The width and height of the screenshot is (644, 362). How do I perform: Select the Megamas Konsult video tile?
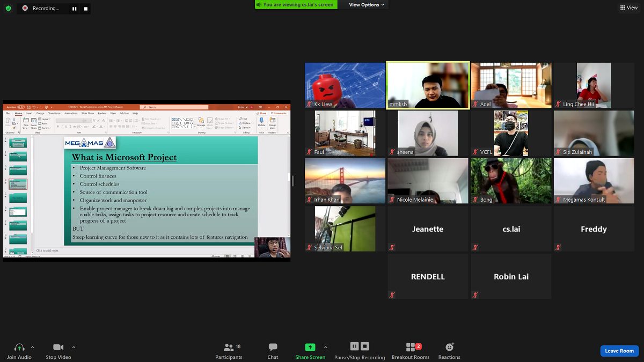594,181
